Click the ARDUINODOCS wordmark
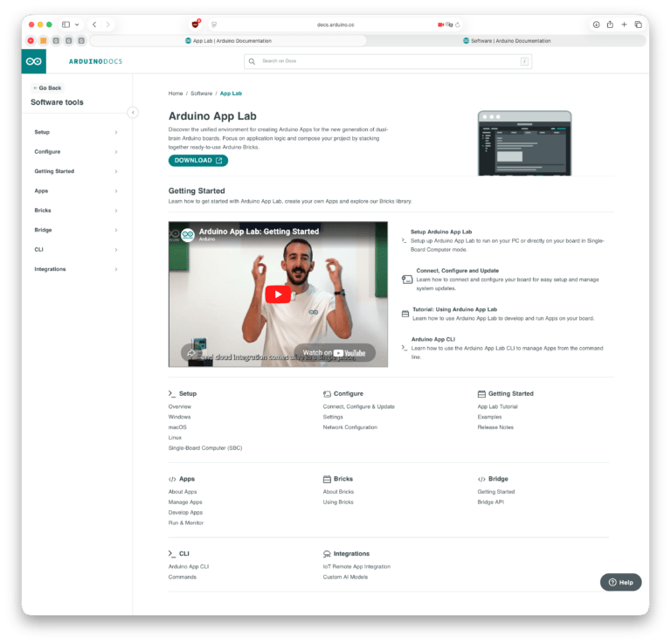671x644 pixels. tap(95, 62)
